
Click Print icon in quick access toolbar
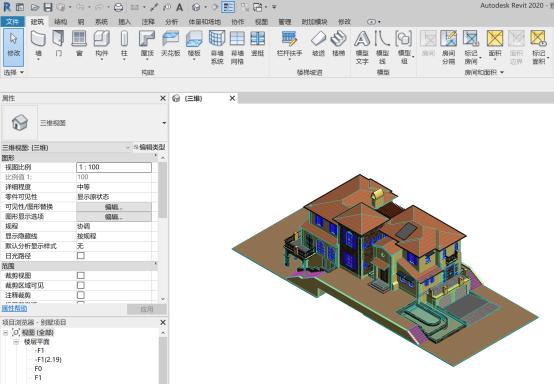(118, 7)
